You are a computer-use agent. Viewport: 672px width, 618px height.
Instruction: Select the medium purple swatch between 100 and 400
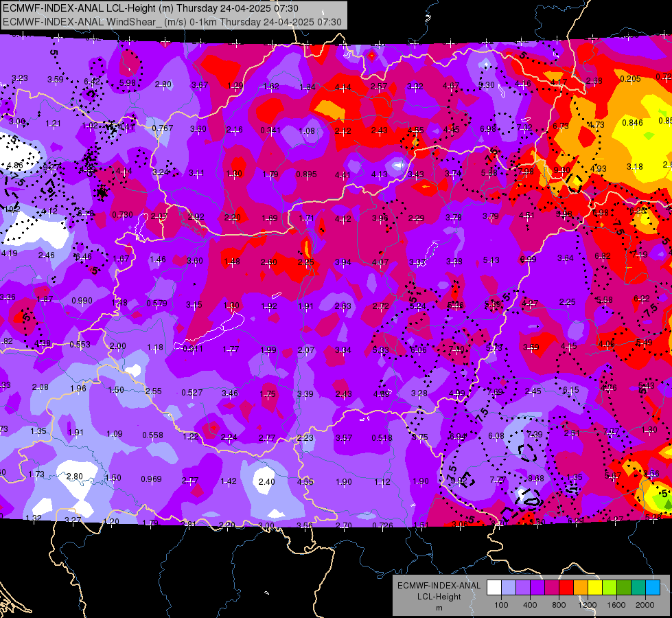point(523,588)
